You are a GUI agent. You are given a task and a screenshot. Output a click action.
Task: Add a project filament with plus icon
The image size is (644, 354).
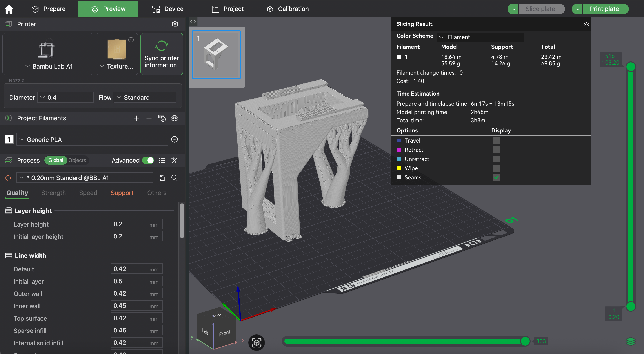(x=136, y=118)
